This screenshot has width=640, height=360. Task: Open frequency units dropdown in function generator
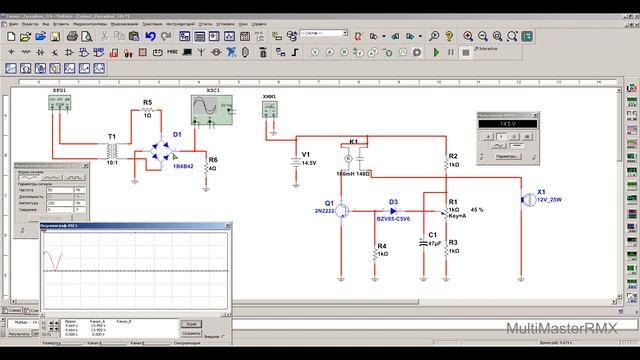pos(80,190)
